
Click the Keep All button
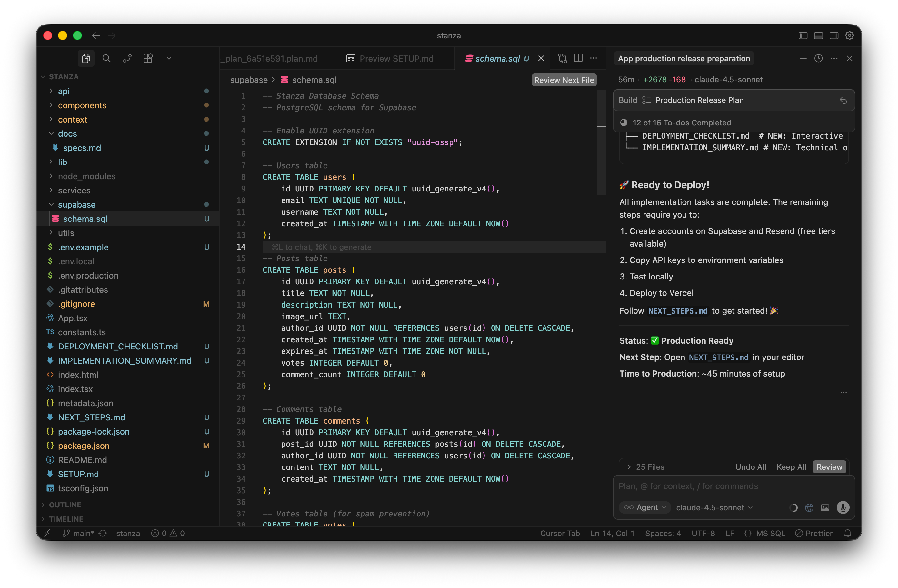pos(791,467)
